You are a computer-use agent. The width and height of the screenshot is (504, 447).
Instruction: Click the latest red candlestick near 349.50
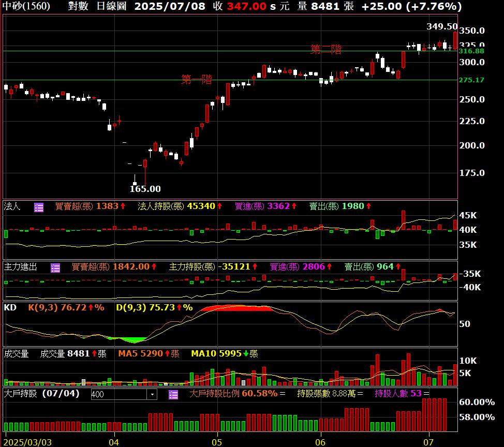455,40
